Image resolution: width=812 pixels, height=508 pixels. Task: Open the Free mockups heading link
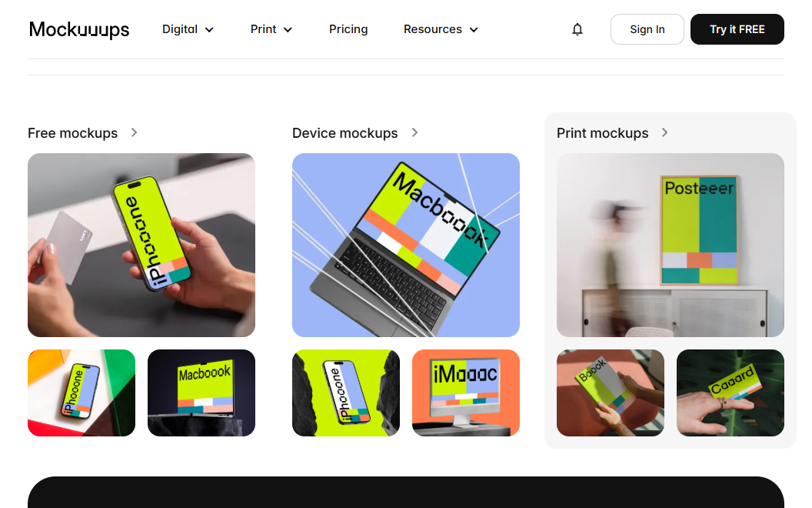pyautogui.click(x=72, y=133)
